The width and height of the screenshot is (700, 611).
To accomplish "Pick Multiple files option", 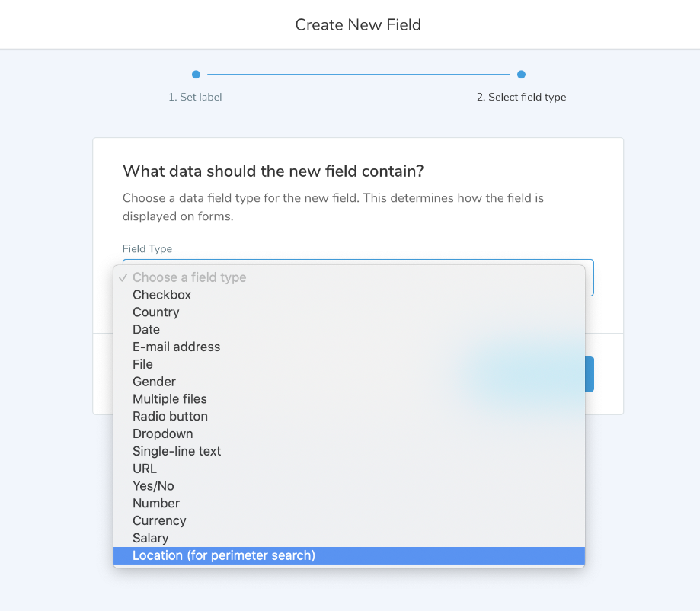I will 169,399.
